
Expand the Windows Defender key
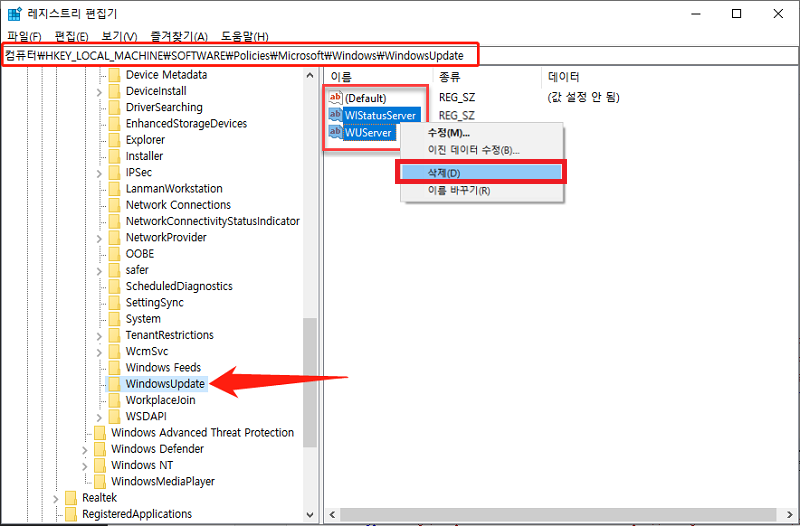point(85,450)
